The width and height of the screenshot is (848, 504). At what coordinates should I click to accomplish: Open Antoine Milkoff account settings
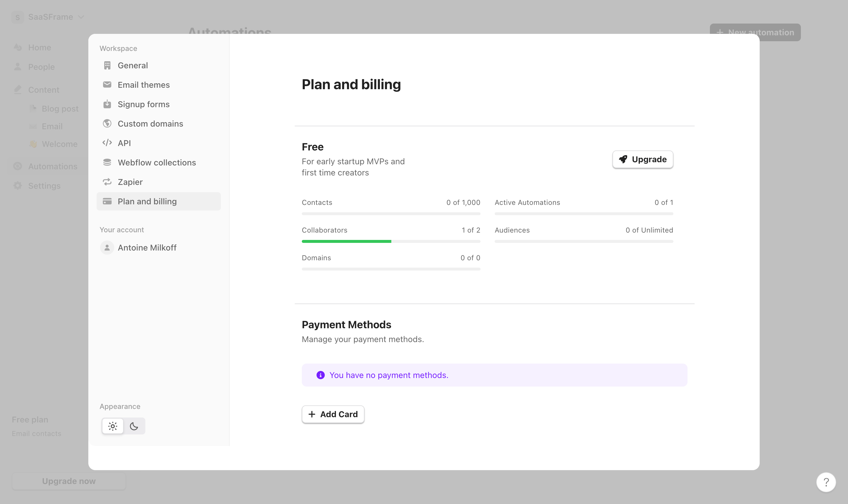[159, 248]
